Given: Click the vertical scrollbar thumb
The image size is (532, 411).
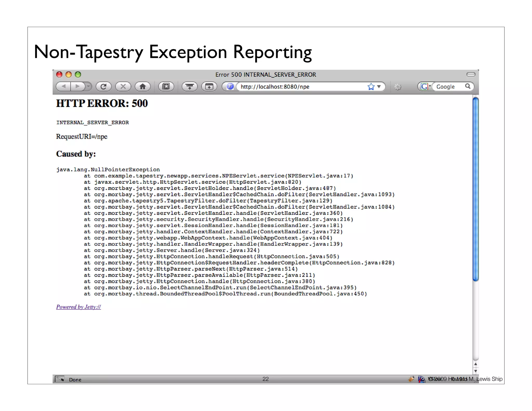Looking at the screenshot, I should click(x=476, y=189).
